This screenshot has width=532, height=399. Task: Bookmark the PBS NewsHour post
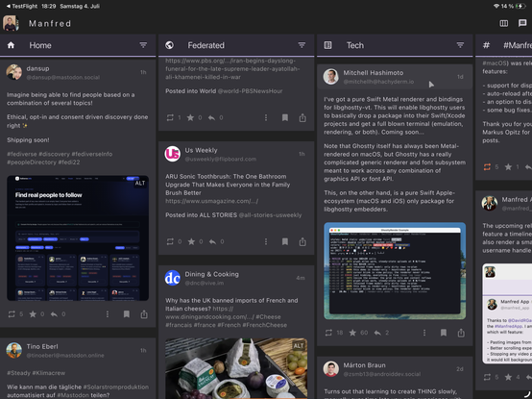coord(284,117)
